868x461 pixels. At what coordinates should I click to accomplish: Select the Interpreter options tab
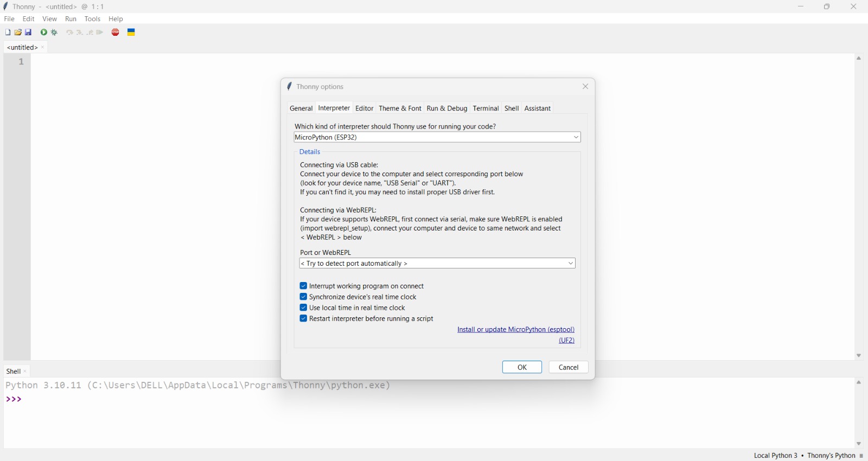pos(334,108)
